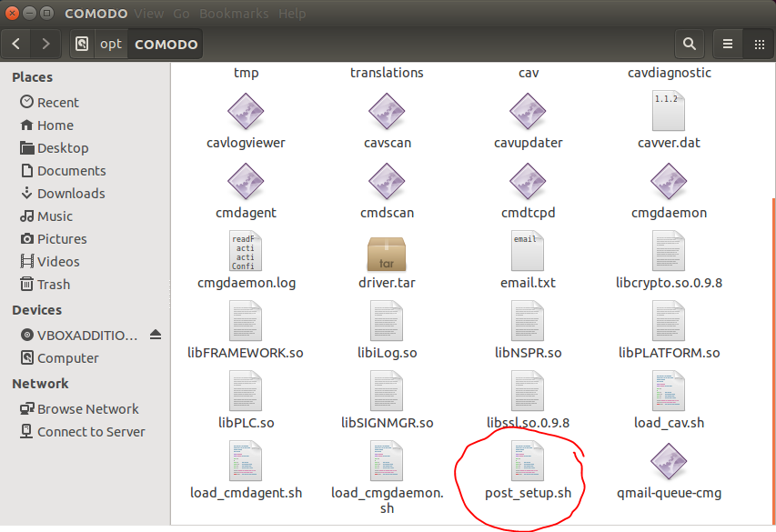Viewport: 776px width, 532px height.
Task: Open Connect to Server in sidebar
Action: [x=90, y=432]
